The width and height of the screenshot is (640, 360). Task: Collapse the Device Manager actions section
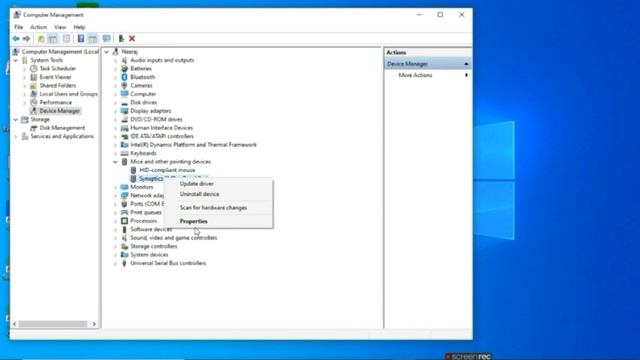(x=466, y=64)
